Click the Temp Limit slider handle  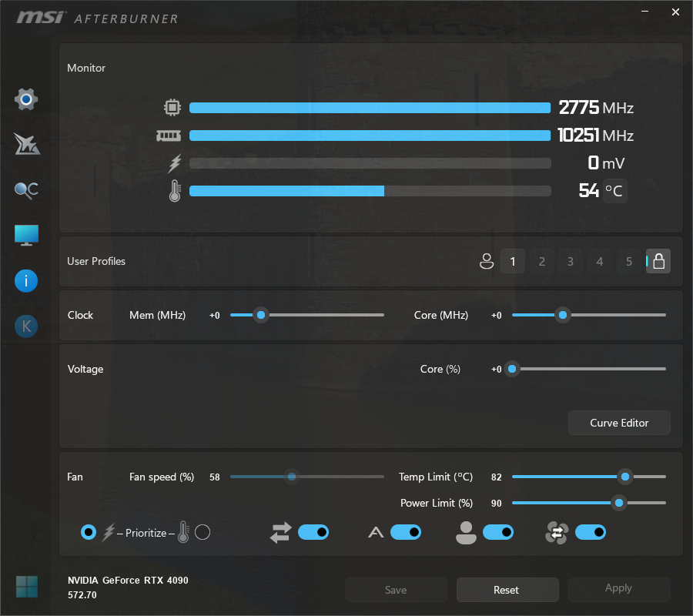(625, 477)
